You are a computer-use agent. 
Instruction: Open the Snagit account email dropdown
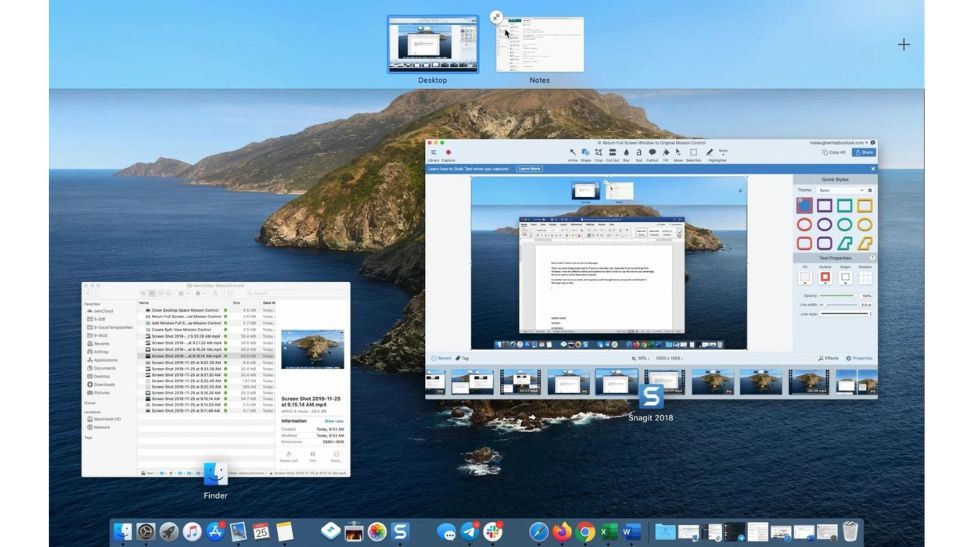[x=839, y=143]
